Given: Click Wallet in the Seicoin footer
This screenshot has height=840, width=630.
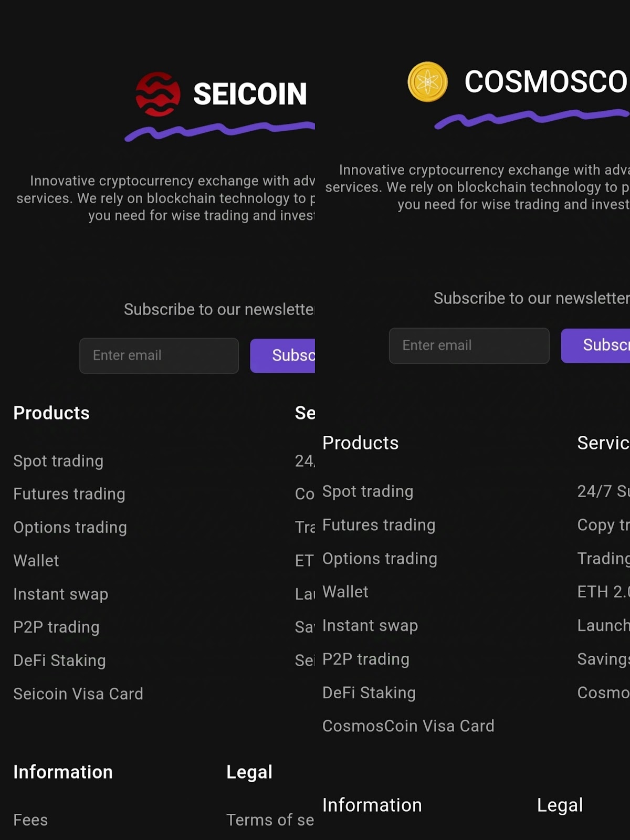Looking at the screenshot, I should click(x=36, y=560).
